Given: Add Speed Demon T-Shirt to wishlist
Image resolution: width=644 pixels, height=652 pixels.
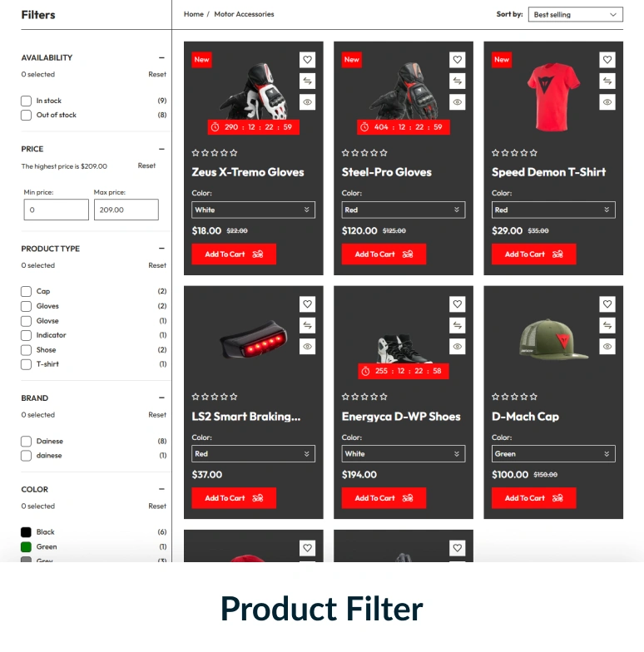Looking at the screenshot, I should (x=607, y=60).
